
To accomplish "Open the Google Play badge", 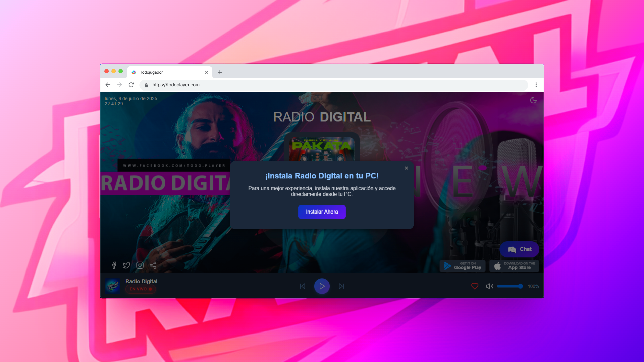I will pyautogui.click(x=463, y=266).
